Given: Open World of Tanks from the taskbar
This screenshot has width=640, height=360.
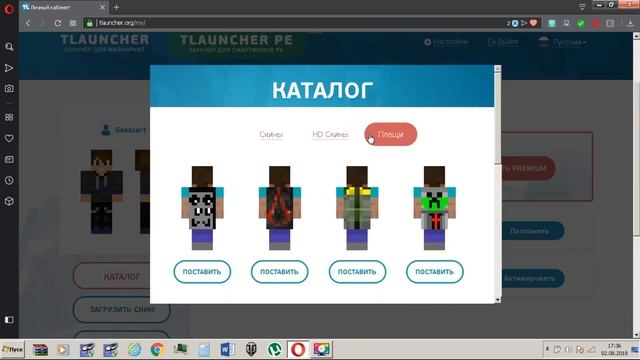Looking at the screenshot, I should (251, 349).
